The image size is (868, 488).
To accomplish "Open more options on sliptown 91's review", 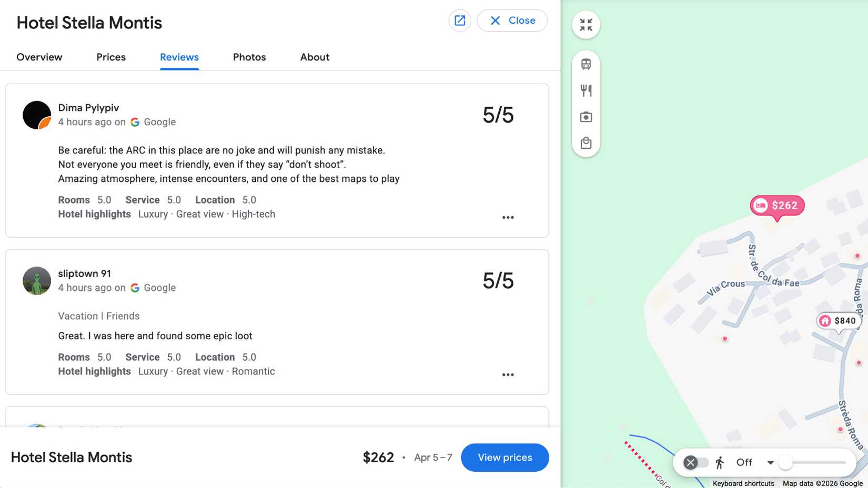I will [x=508, y=374].
